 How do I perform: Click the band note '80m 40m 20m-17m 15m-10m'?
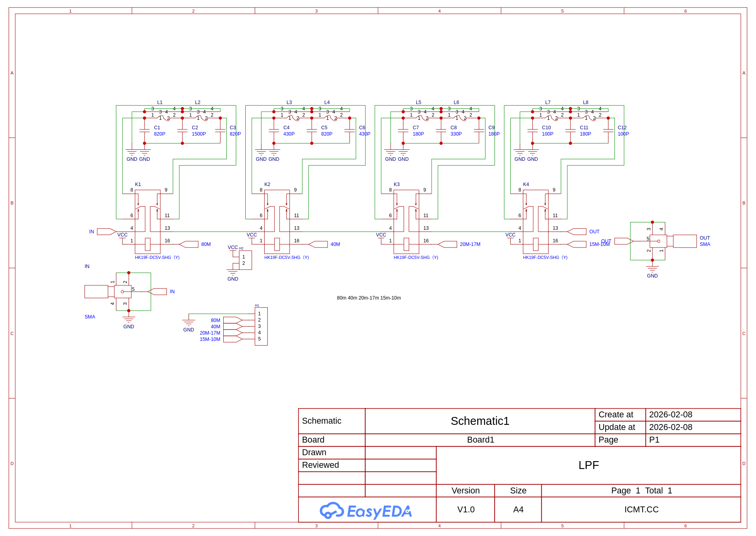click(369, 298)
